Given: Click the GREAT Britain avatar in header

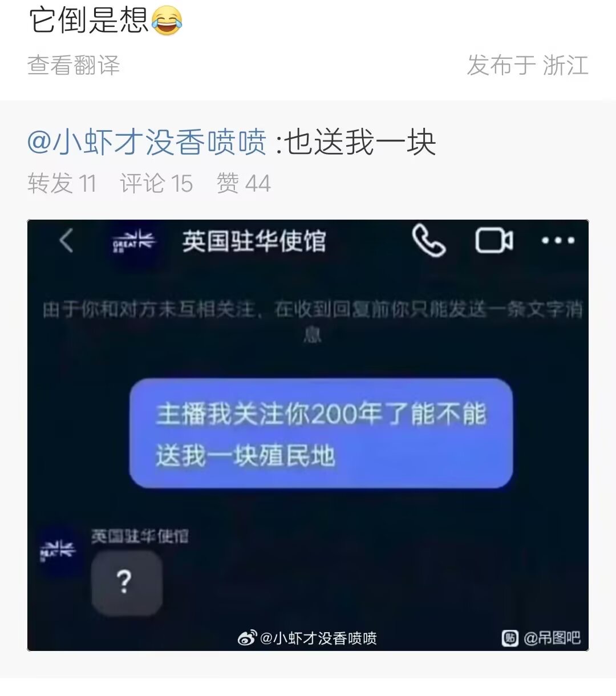Looking at the screenshot, I should coord(133,241).
